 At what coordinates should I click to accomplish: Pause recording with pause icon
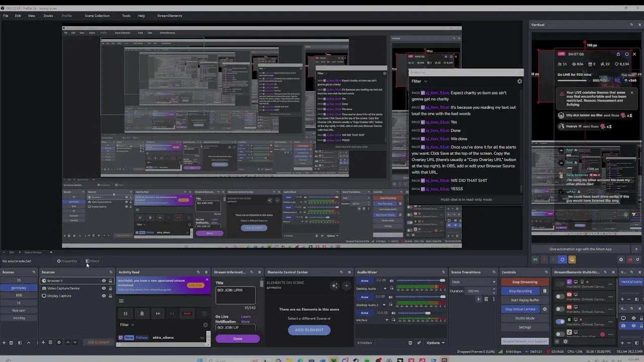(544, 291)
